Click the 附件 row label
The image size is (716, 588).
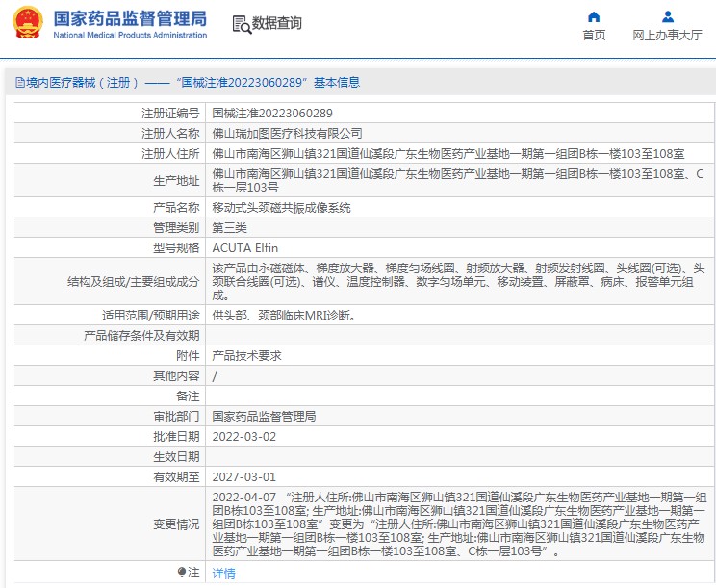(188, 356)
